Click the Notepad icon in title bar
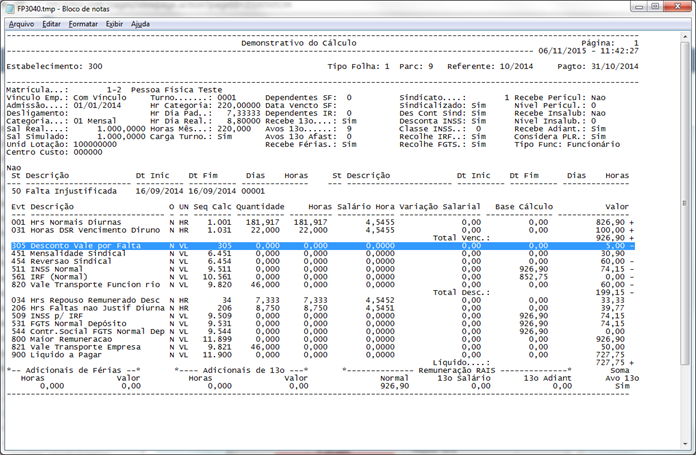696x456 pixels. coord(9,8)
